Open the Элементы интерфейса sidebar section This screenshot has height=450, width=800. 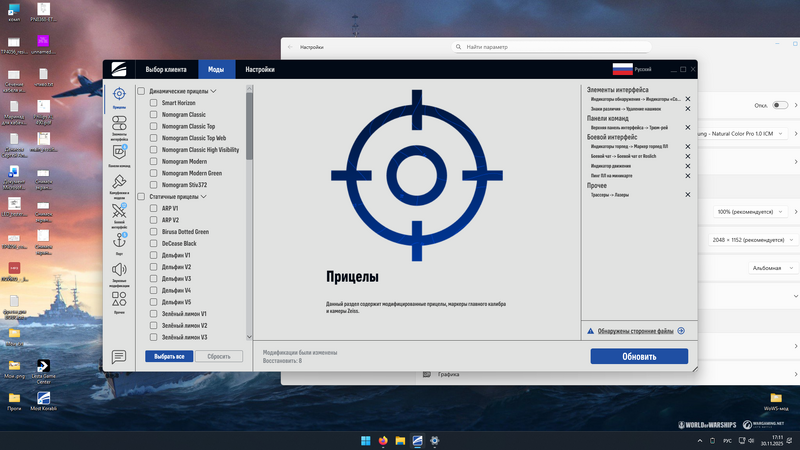tap(119, 125)
